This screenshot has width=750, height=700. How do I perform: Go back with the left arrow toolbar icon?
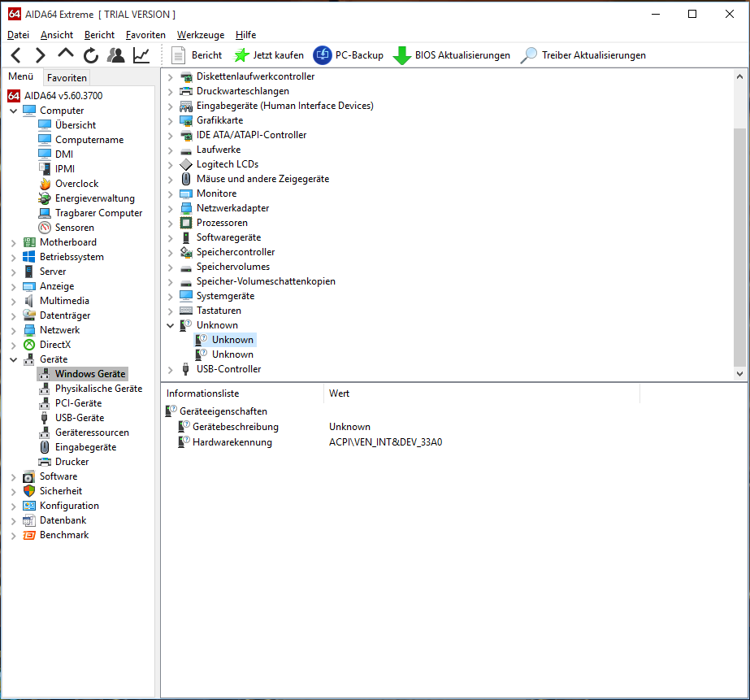click(x=15, y=55)
